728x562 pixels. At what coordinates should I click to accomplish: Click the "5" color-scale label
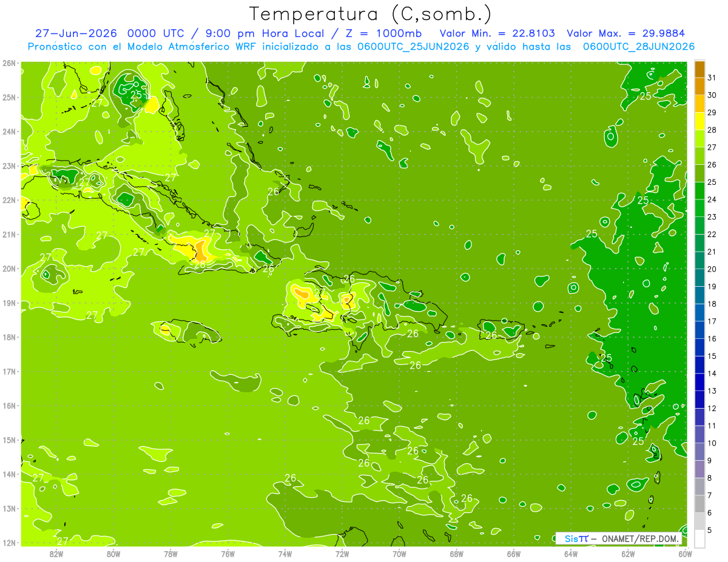710,530
